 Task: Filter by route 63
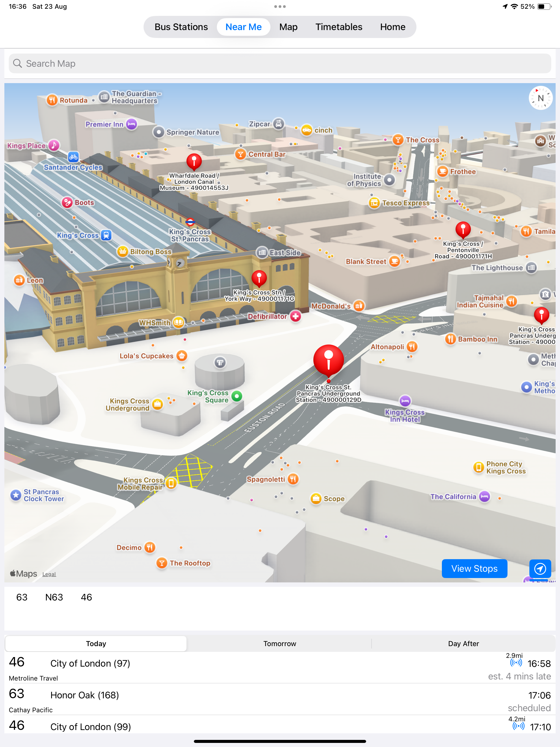22,597
